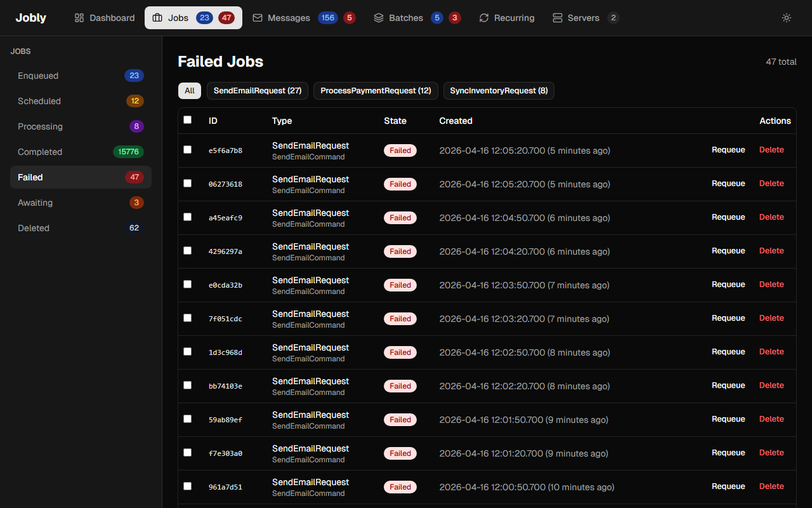The image size is (812, 508).
Task: Tick the checkbox for job 4296297a
Action: [187, 251]
